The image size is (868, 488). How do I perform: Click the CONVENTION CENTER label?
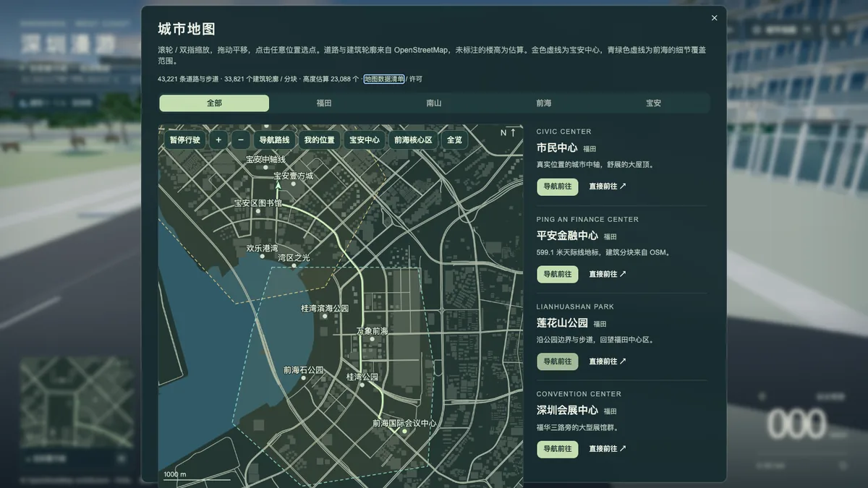579,394
